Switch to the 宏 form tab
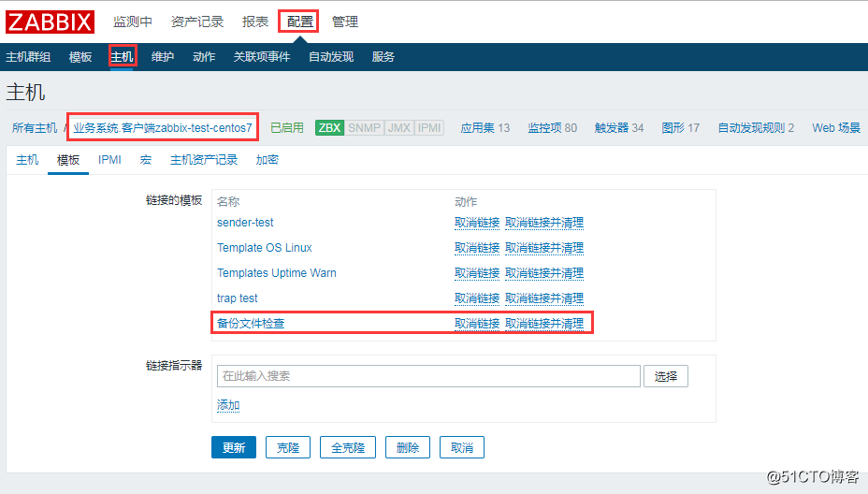The width and height of the screenshot is (868, 494). pos(146,160)
